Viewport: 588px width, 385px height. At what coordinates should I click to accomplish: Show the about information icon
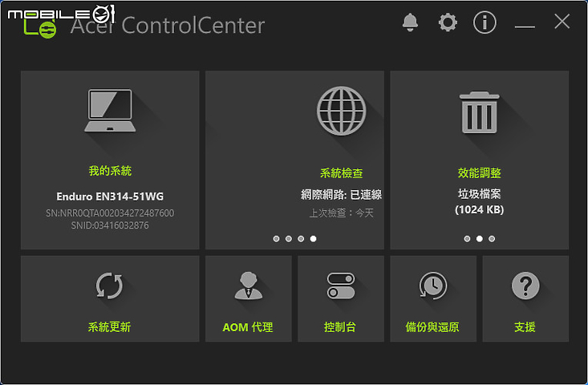pos(485,22)
